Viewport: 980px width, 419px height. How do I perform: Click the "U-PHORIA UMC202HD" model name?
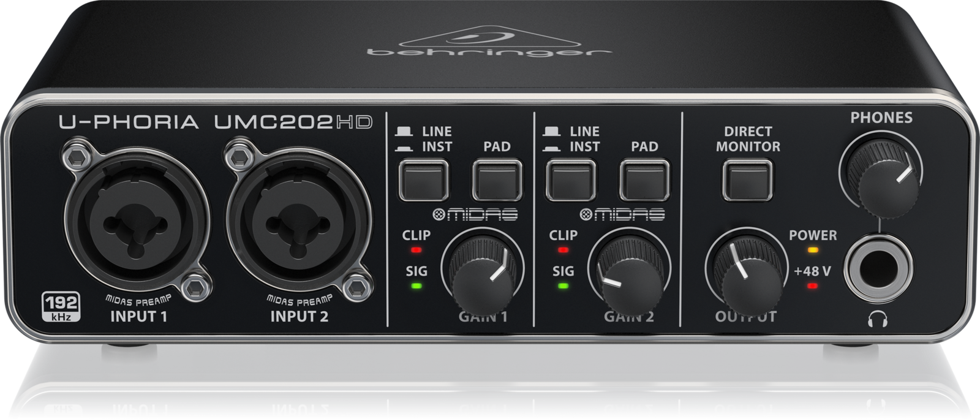coord(216,122)
